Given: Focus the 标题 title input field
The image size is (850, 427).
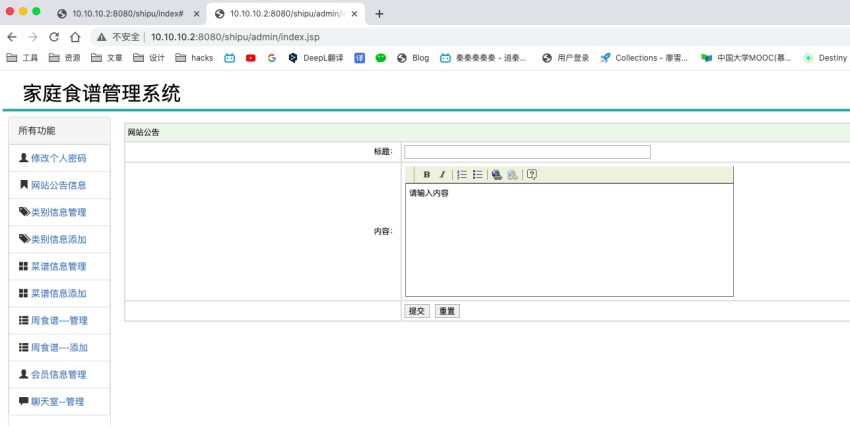Looking at the screenshot, I should 527,152.
